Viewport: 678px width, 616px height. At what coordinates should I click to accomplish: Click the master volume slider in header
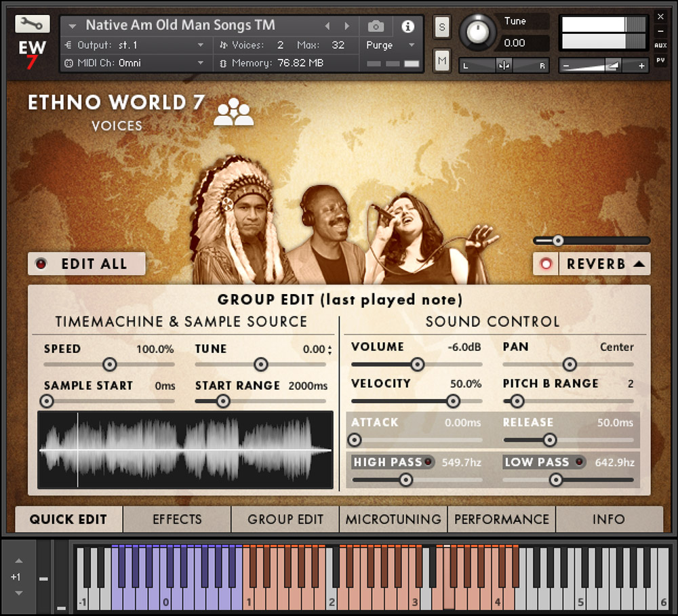[603, 66]
